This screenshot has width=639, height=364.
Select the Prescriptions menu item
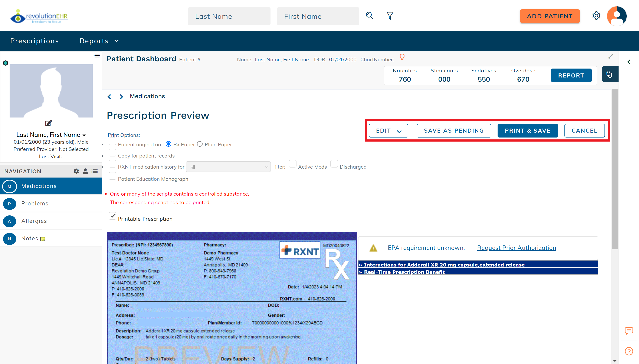pos(35,41)
